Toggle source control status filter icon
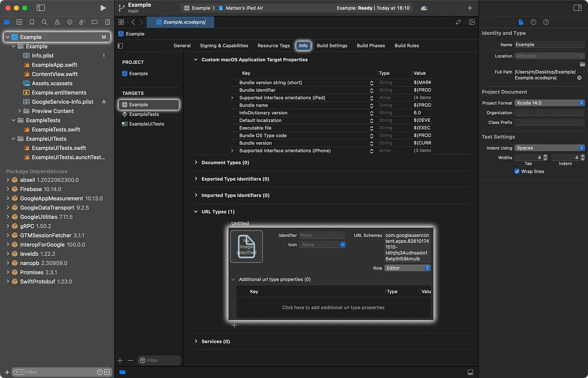This screenshot has height=378, width=588. pos(107,372)
